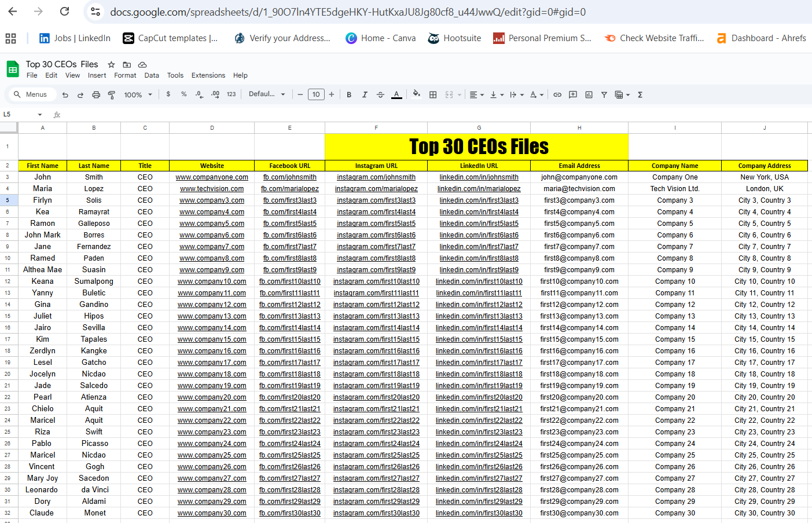Toggle bold formatting

tap(349, 94)
